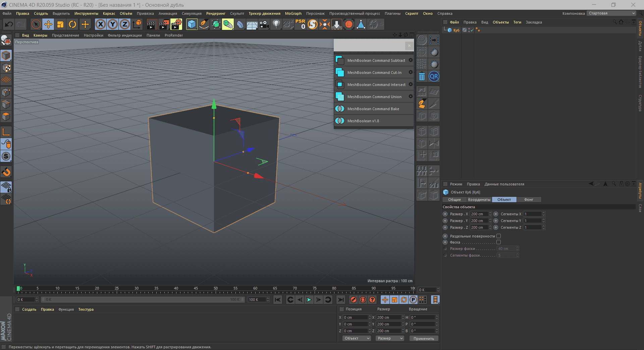Toggle Y axis lock
The height and width of the screenshot is (350, 644).
click(x=113, y=24)
